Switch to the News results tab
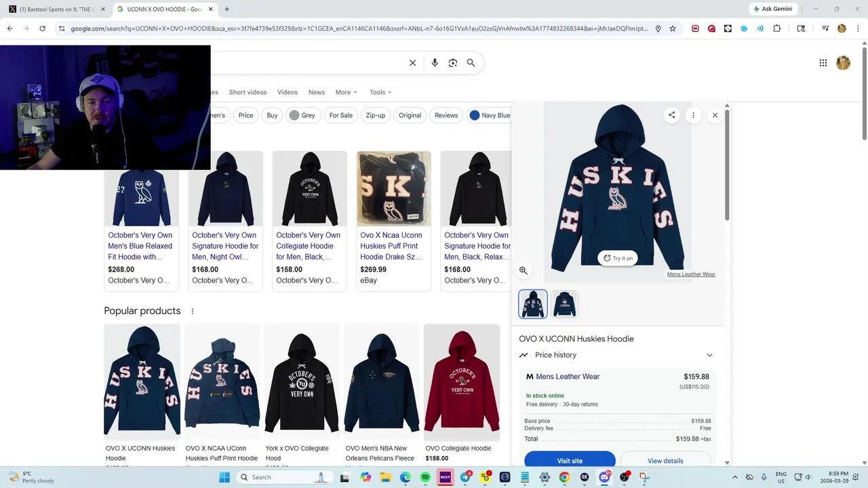The image size is (868, 488). coord(317,92)
